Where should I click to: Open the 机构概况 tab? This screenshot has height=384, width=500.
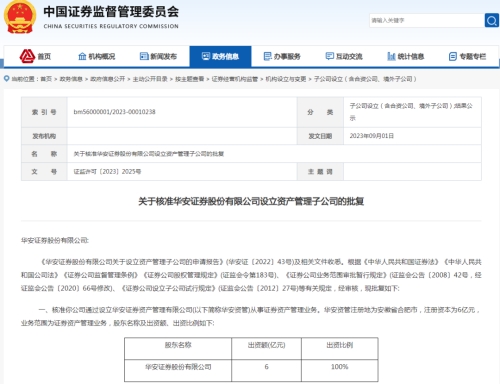coord(97,56)
